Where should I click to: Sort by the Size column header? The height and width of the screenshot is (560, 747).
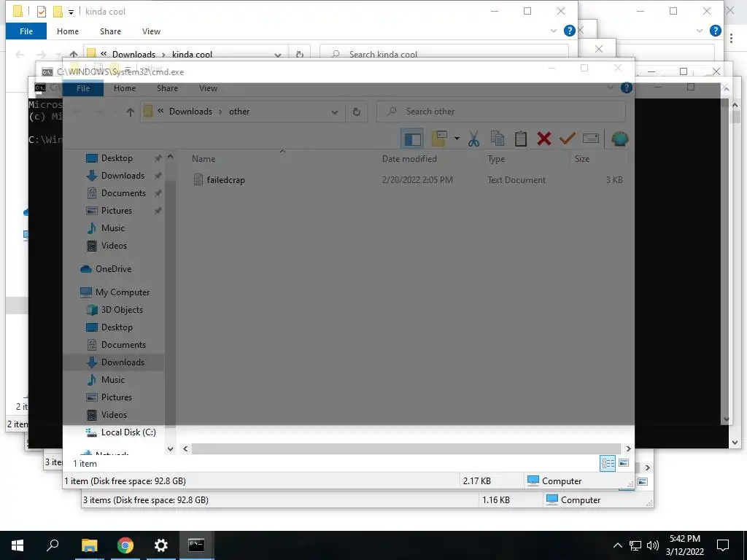(x=581, y=159)
